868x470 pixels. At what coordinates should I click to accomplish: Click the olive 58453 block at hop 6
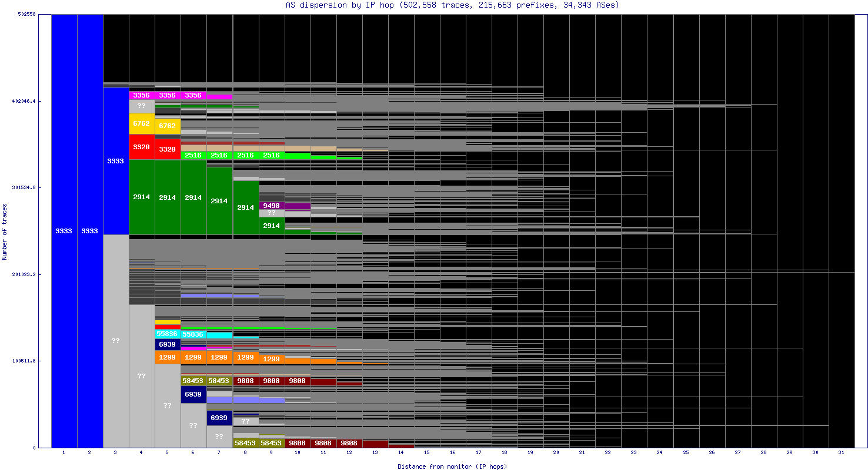point(193,381)
